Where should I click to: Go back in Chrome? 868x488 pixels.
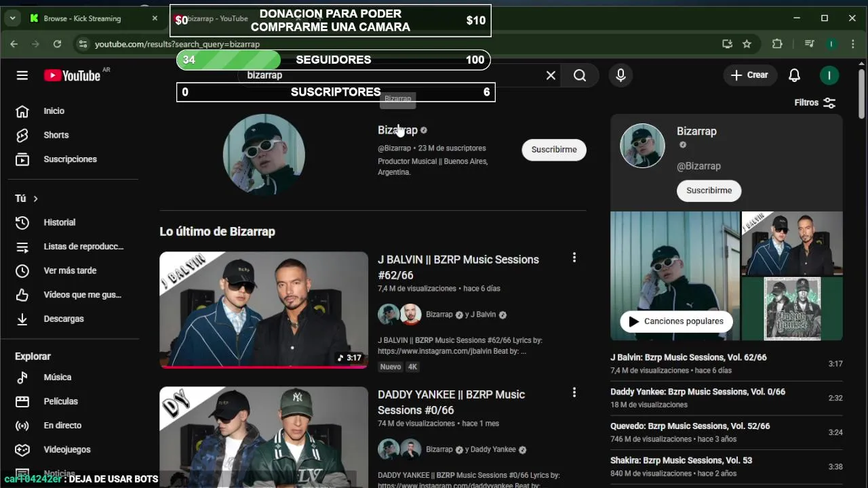click(14, 44)
